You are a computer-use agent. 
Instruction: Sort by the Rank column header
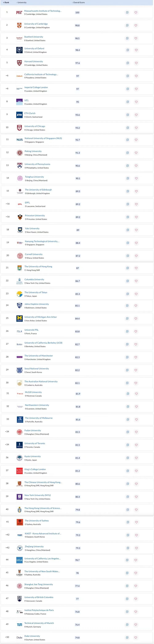click(6, 2)
